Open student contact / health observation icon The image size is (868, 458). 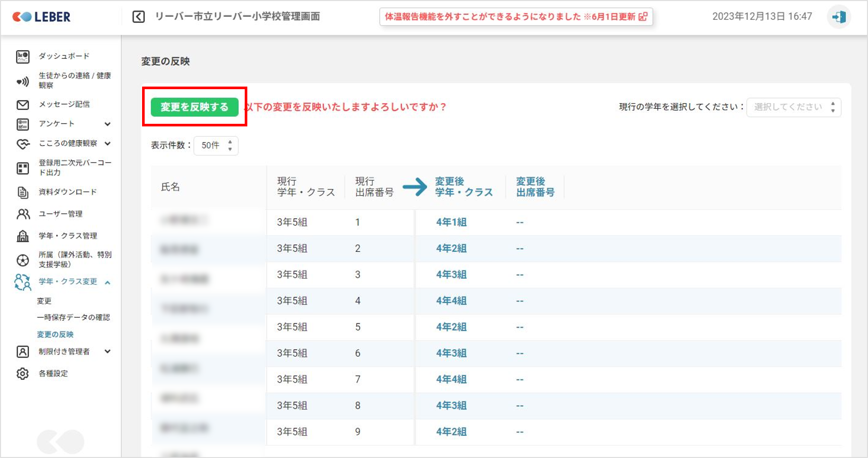(x=23, y=81)
